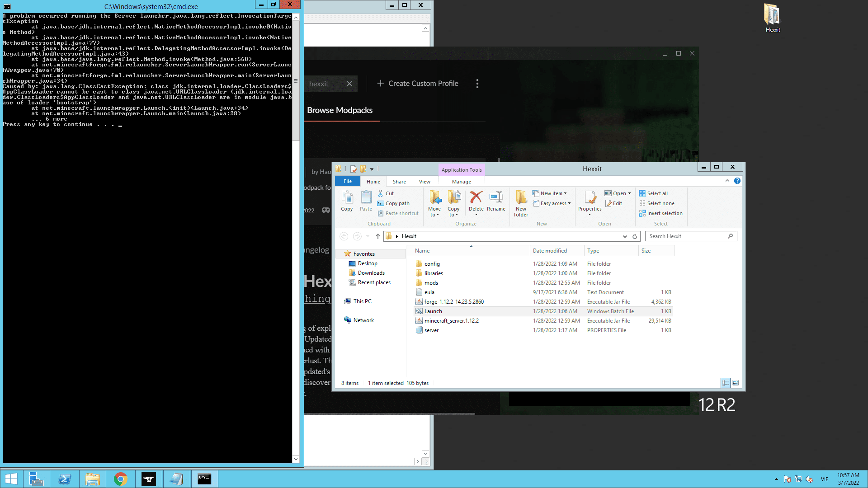The image size is (868, 488).
Task: Open Chrome from the taskbar
Action: (120, 479)
